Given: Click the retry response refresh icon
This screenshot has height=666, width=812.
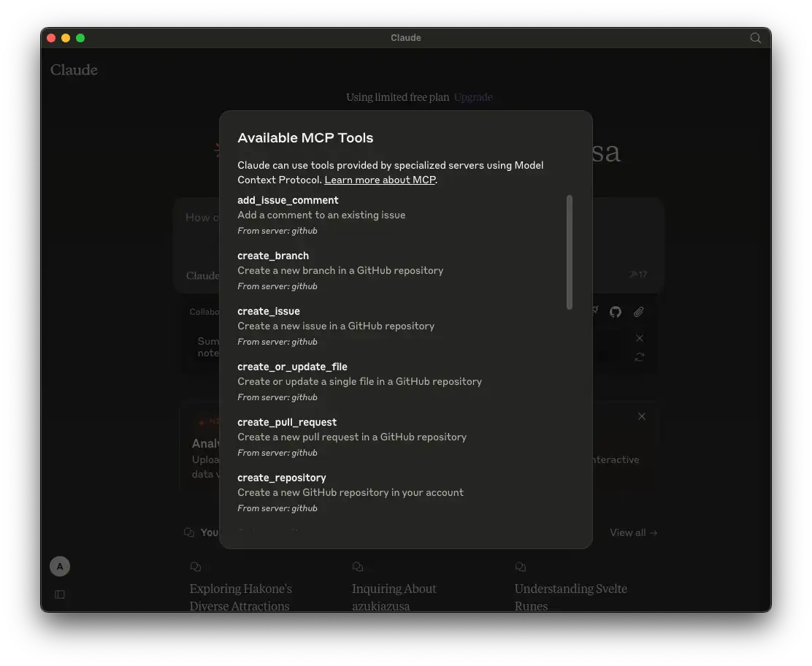Looking at the screenshot, I should 639,358.
